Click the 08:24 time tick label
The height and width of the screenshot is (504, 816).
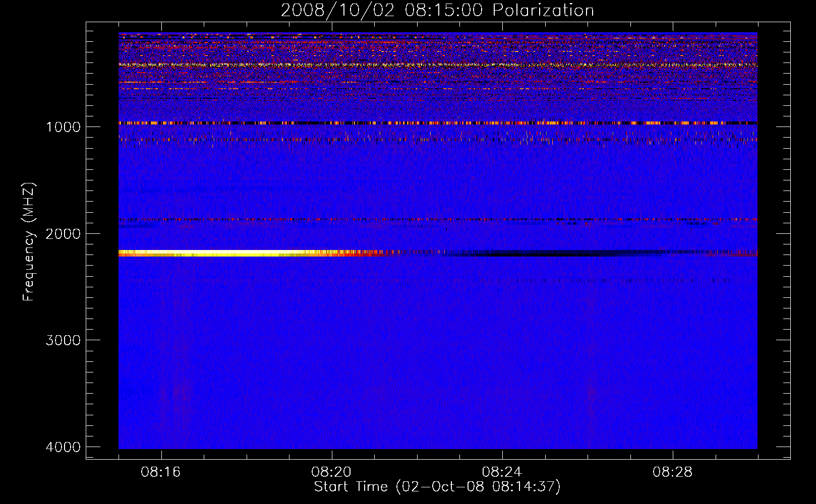click(x=502, y=472)
